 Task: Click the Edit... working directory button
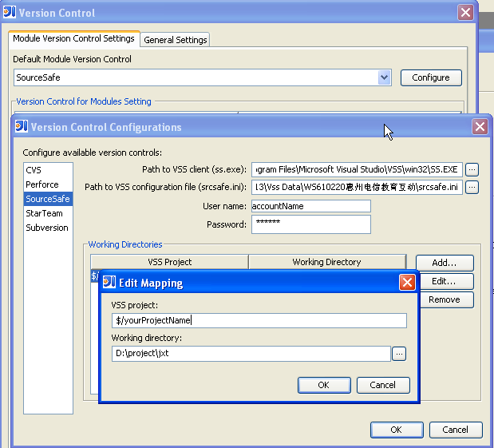pos(446,281)
